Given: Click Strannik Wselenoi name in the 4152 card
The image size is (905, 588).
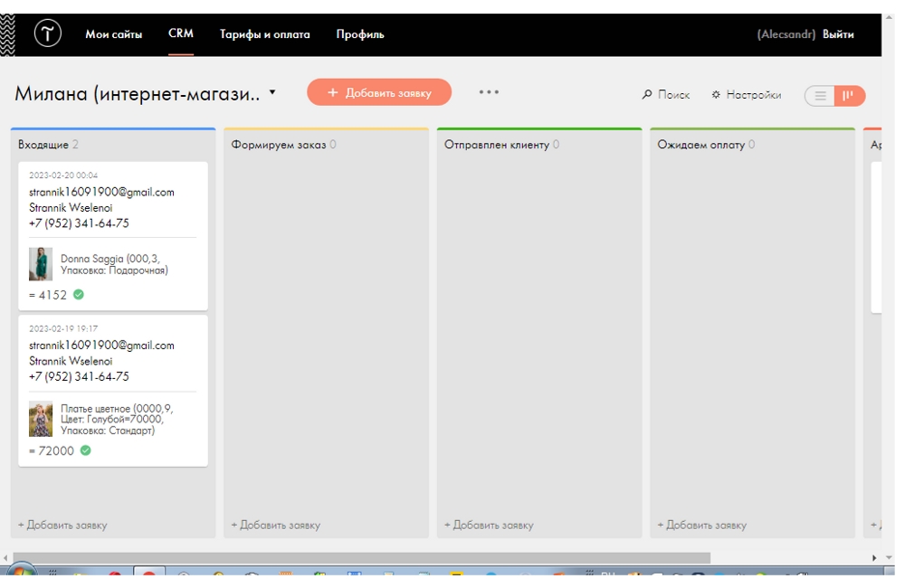Looking at the screenshot, I should click(x=71, y=208).
